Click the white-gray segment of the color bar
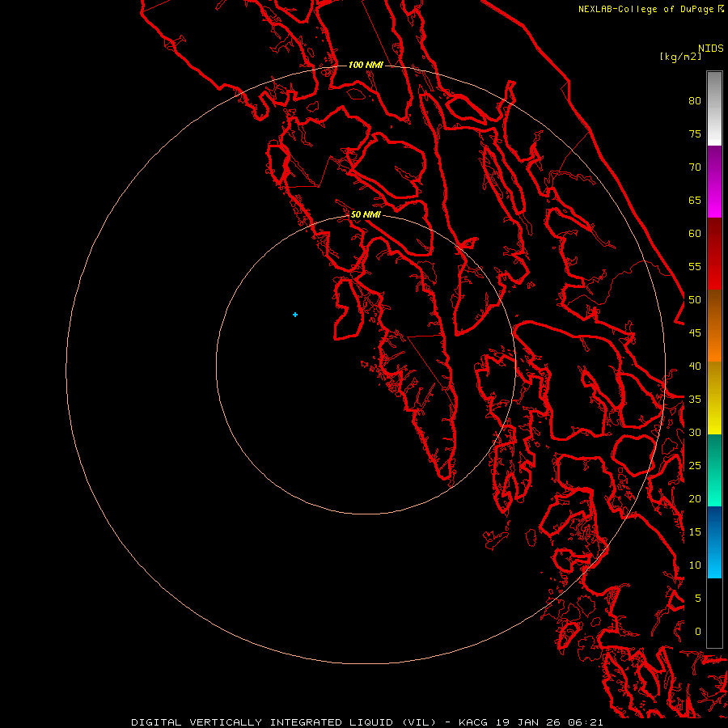This screenshot has width=728, height=728. pos(714,108)
